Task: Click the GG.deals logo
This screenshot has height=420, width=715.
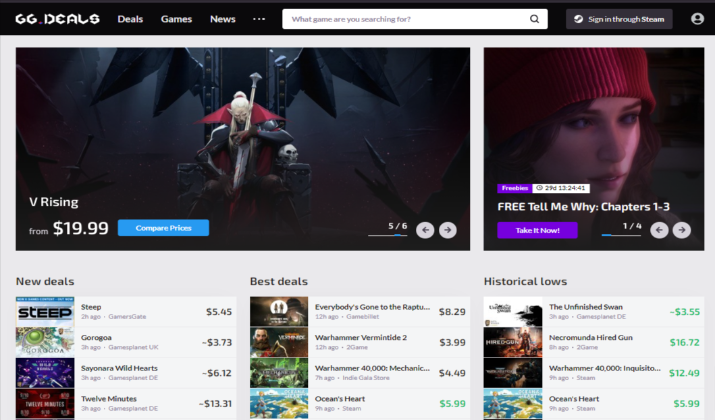Action: [x=57, y=19]
